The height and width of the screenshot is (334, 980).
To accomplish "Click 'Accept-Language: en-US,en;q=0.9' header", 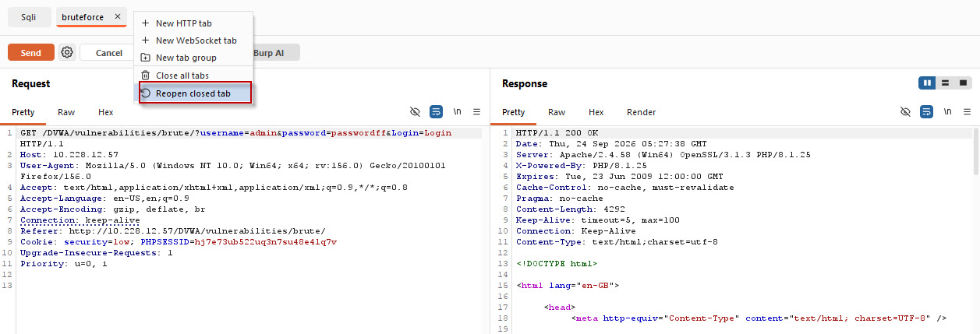I will coord(104,199).
